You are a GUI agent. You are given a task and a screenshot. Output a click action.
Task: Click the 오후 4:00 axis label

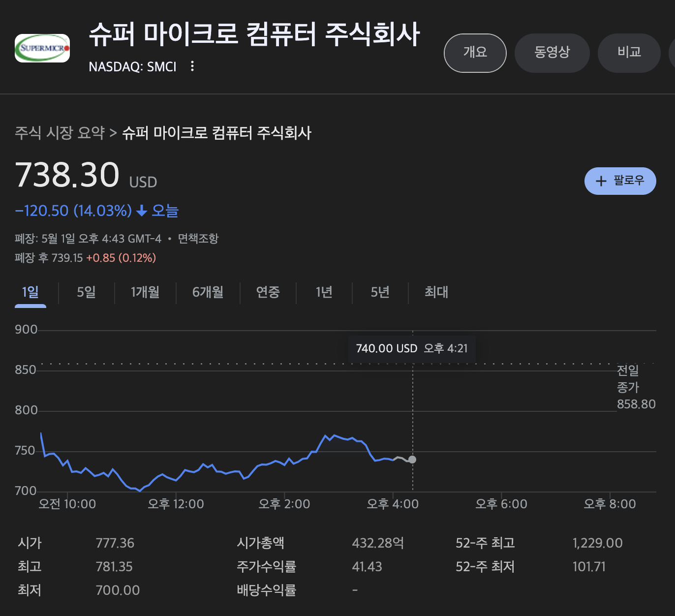coord(393,504)
